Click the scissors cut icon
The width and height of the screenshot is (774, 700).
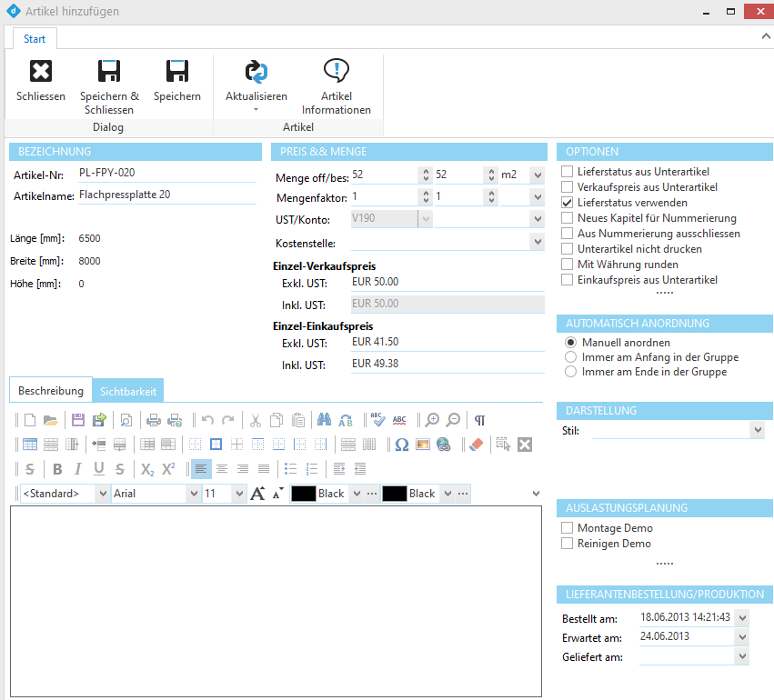coord(256,420)
